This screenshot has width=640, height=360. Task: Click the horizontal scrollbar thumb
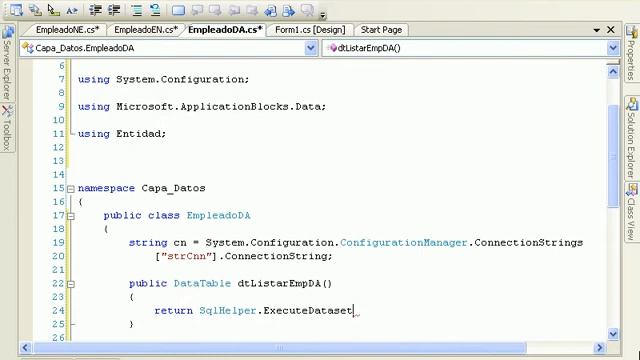(280, 348)
